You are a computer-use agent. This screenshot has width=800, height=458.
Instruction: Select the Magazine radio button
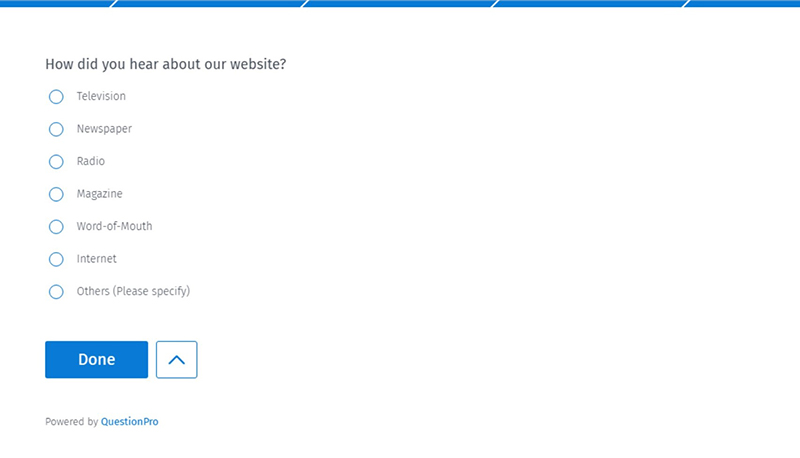point(56,194)
